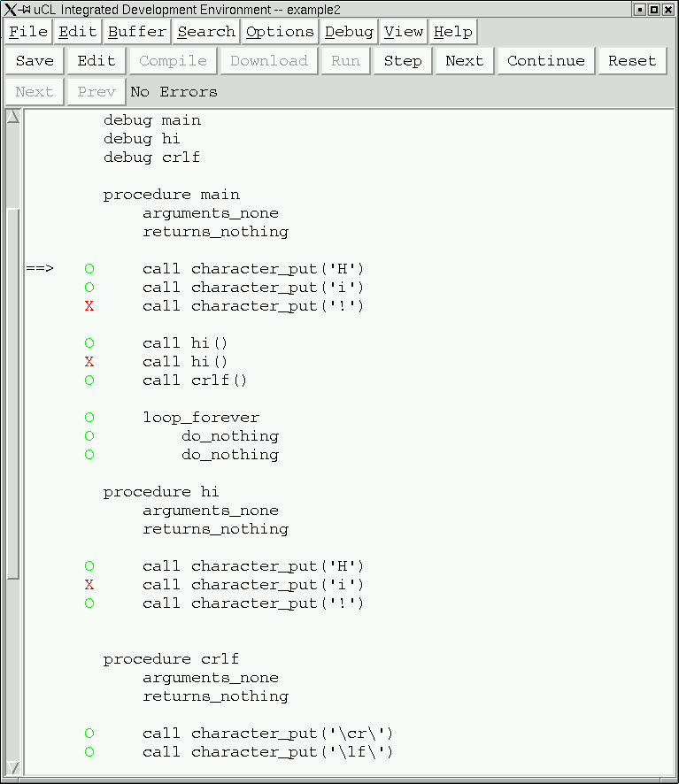The image size is (679, 784).
Task: Click the 'debug crlf' line
Action: click(151, 158)
